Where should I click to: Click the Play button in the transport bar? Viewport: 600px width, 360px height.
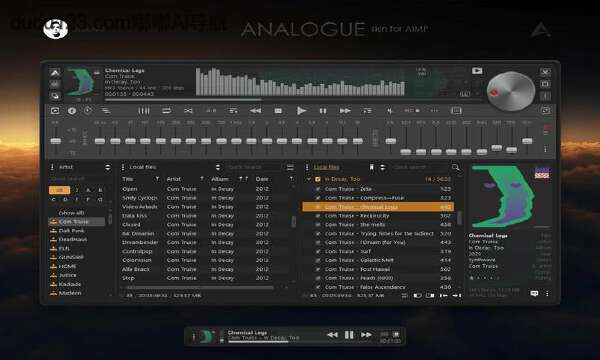(301, 111)
